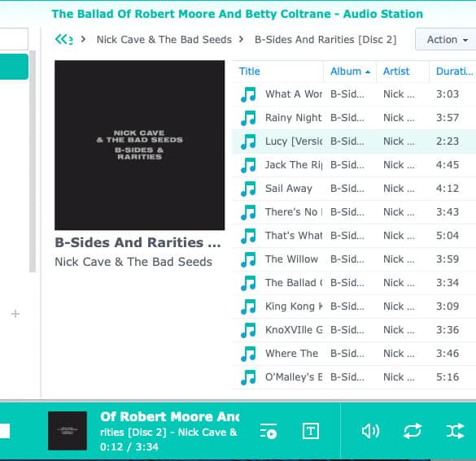
Task: Click the 4:12 duration cell
Action: coord(448,189)
